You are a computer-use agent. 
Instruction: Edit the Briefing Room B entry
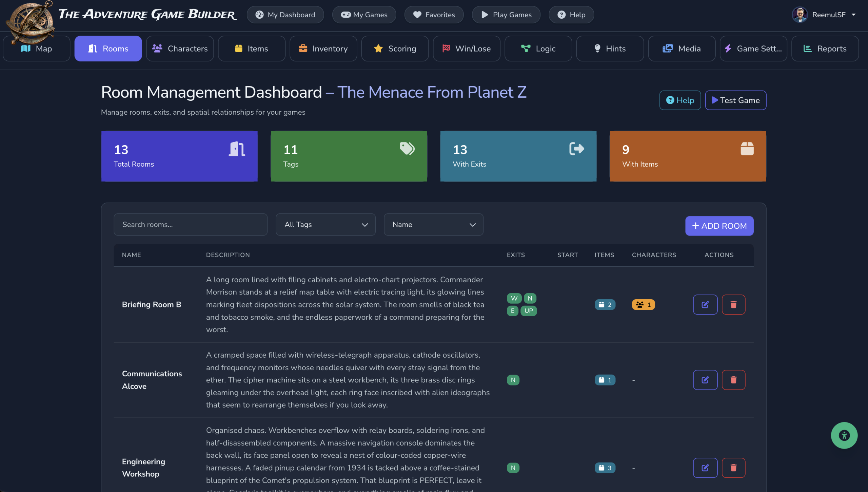tap(705, 304)
